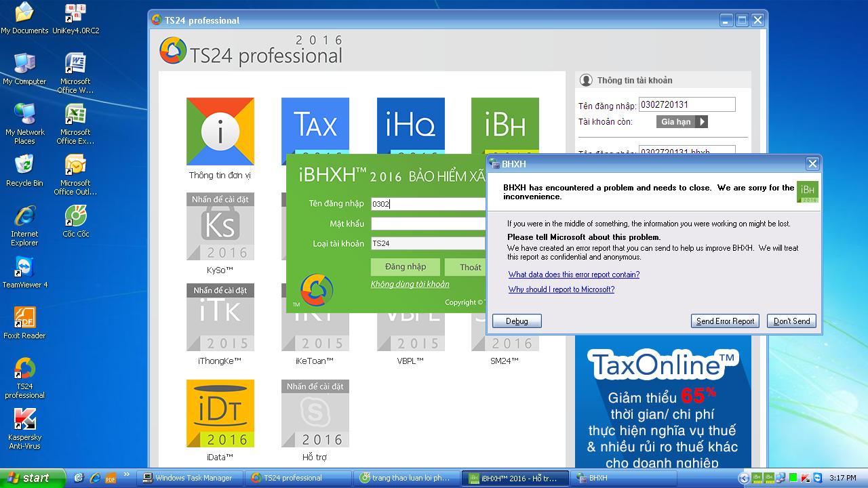
Task: Switch to BHXH taskbar item
Action: (x=623, y=478)
